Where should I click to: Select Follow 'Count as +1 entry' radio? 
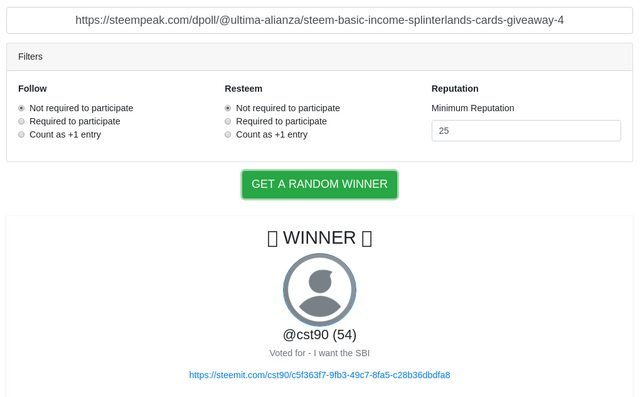point(21,134)
